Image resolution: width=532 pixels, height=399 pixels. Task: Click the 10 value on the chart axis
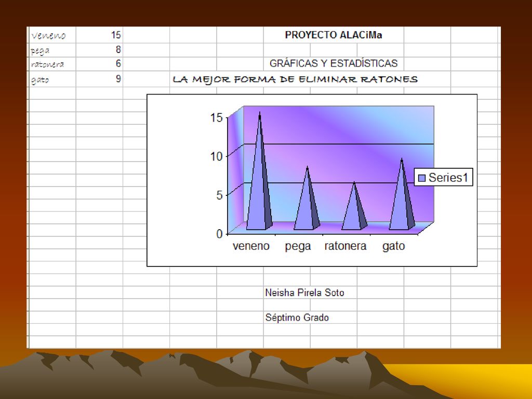tap(216, 156)
